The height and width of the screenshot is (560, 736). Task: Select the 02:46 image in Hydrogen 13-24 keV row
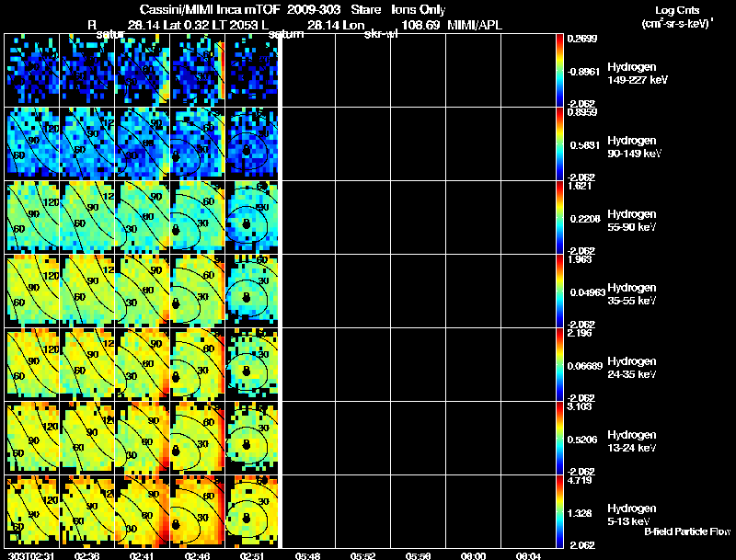pos(198,439)
